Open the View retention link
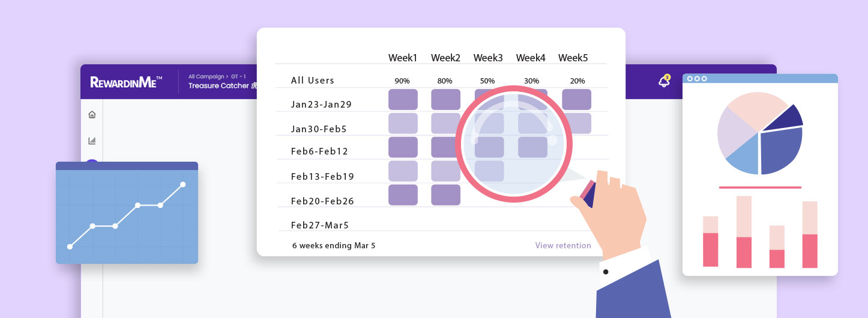The height and width of the screenshot is (318, 868). [563, 245]
